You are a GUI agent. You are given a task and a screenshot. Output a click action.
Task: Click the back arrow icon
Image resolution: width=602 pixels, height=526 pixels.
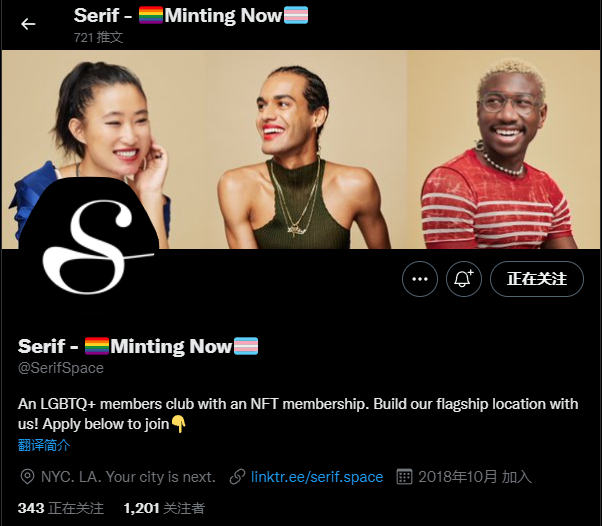[x=28, y=24]
